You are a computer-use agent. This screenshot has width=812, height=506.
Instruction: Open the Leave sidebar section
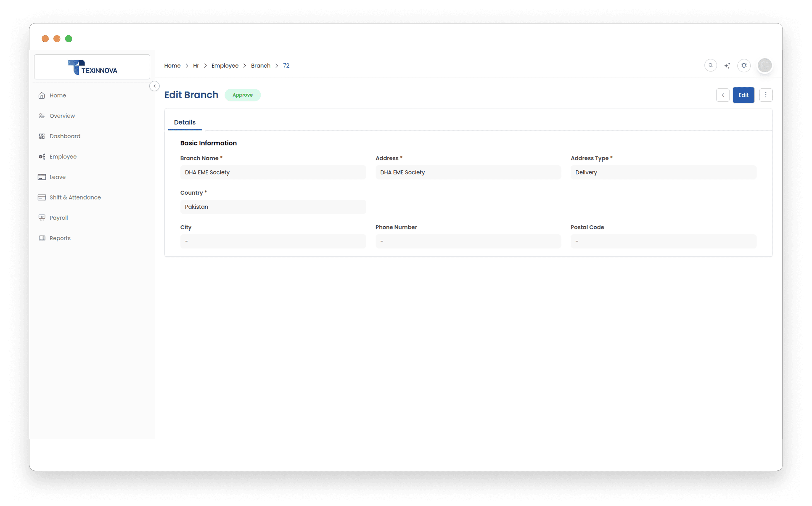(x=57, y=177)
